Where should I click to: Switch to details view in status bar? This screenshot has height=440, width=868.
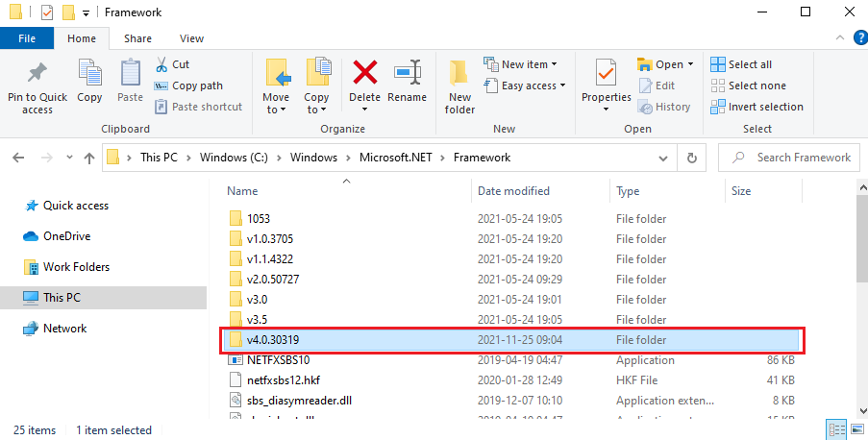(x=835, y=429)
